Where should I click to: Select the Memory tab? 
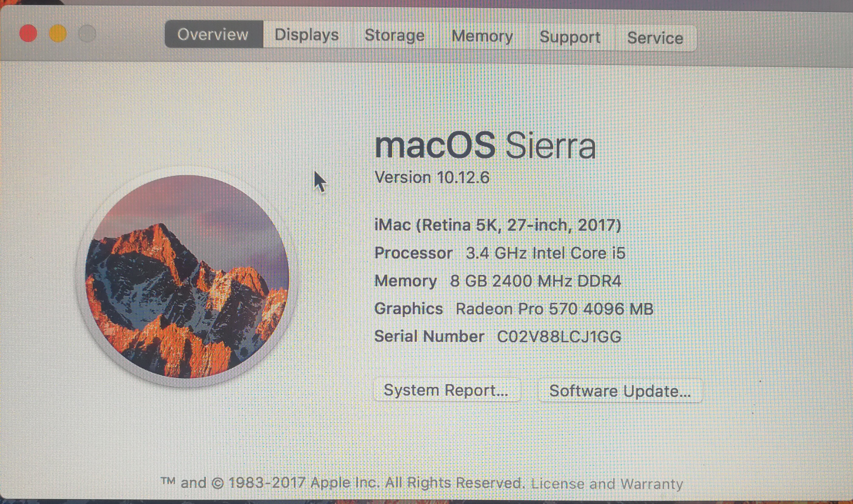pos(482,36)
